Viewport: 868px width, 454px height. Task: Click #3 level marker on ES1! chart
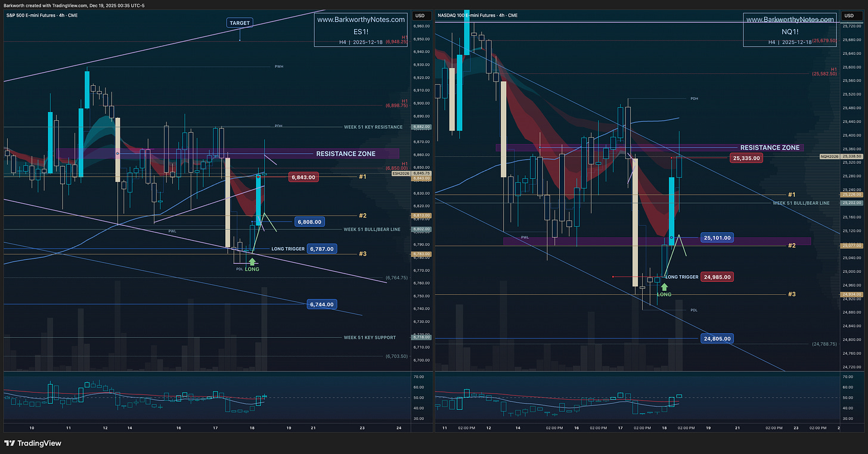(362, 254)
